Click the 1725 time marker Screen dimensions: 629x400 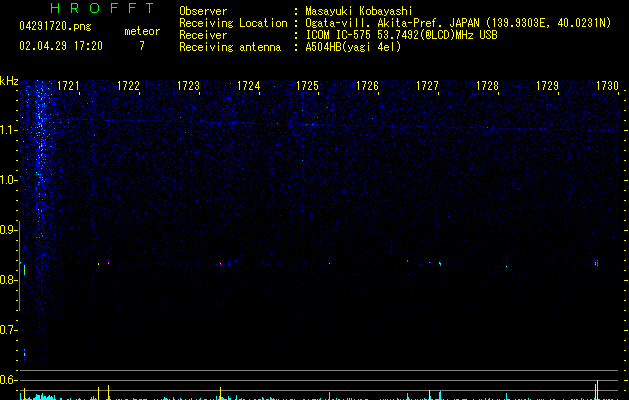coord(307,86)
